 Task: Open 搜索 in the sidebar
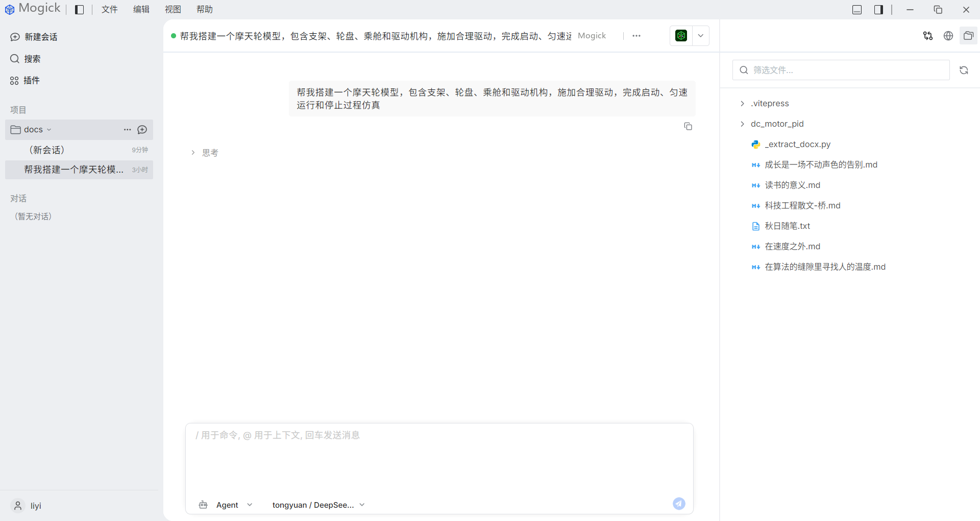[26, 59]
